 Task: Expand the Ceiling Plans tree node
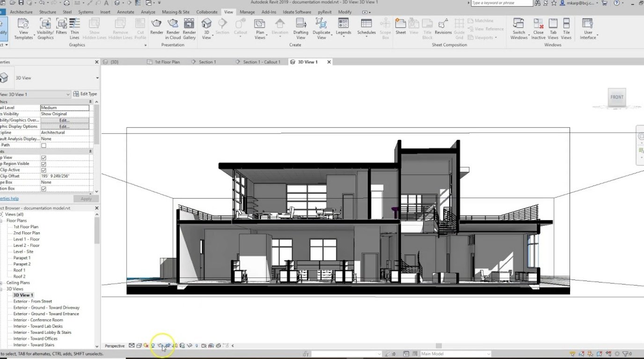pyautogui.click(x=2, y=283)
